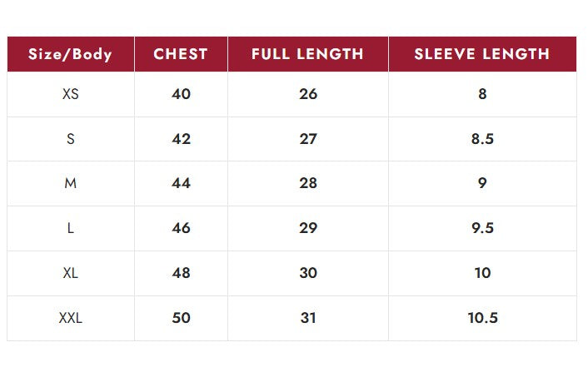Click chest value 40 for XS
The height and width of the screenshot is (377, 588).
tap(181, 94)
